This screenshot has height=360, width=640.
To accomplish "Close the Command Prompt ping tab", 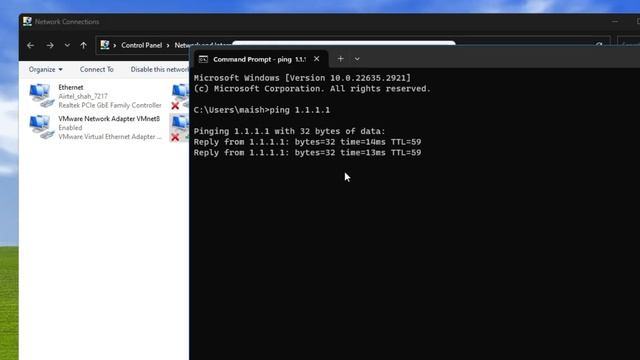I will click(316, 59).
